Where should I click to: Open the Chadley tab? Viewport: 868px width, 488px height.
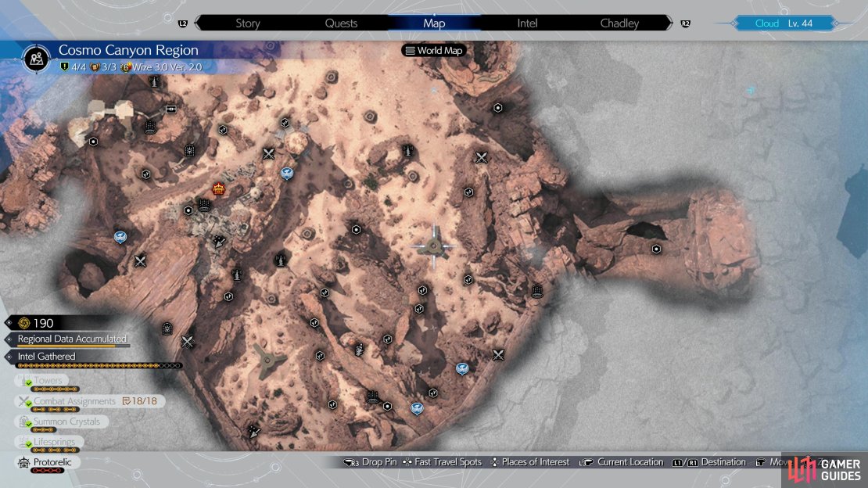coord(619,23)
